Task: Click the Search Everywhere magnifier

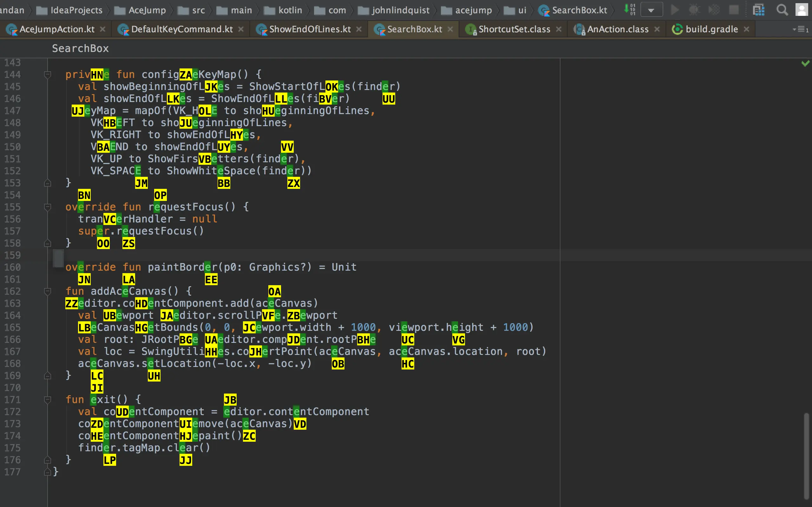Action: point(782,10)
